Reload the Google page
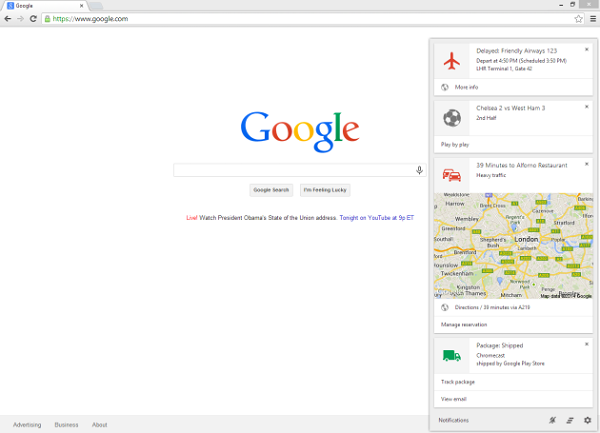Screen dimensions: 600x433 (33, 19)
